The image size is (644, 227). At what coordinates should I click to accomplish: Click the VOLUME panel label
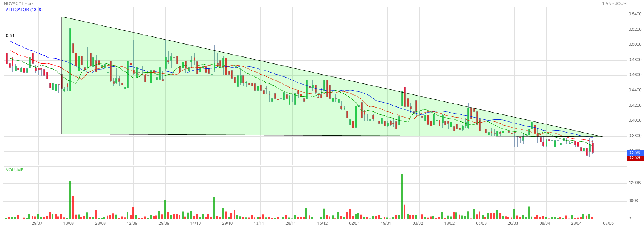15,170
